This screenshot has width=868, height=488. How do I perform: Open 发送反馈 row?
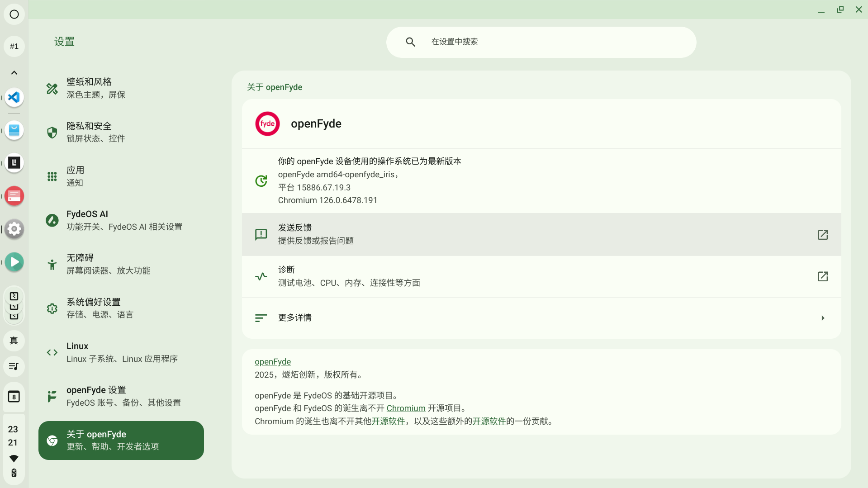click(541, 235)
